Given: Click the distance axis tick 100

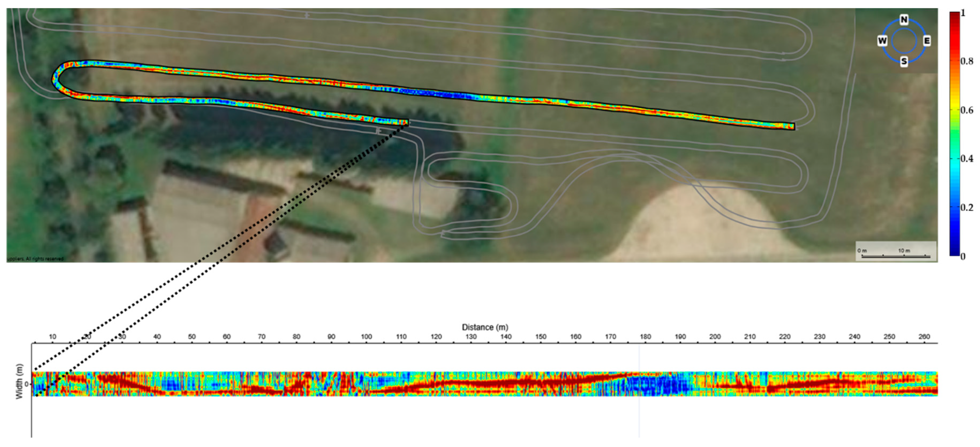Looking at the screenshot, I should 366,337.
